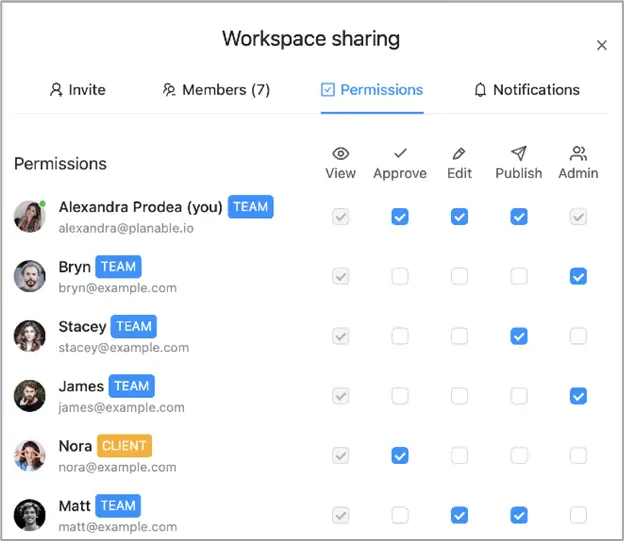Uncheck Publish permission for Alexandra Prodea
The width and height of the screenshot is (624, 541).
pyautogui.click(x=519, y=217)
